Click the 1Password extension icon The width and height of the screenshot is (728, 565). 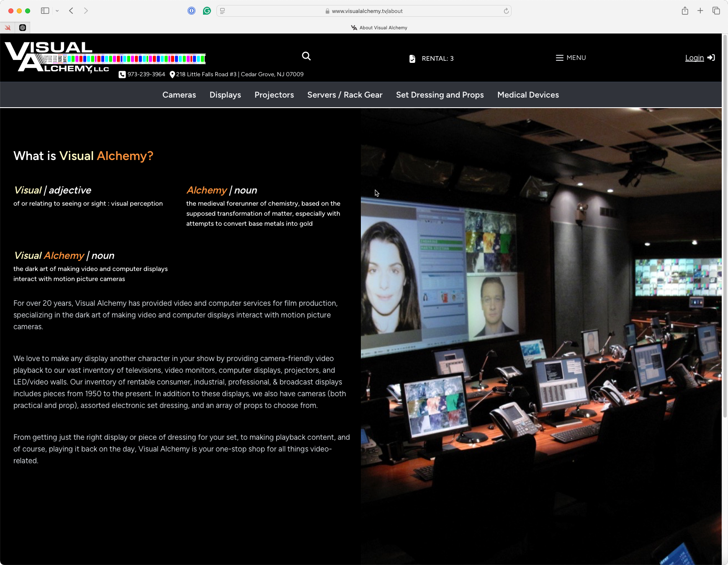click(191, 11)
